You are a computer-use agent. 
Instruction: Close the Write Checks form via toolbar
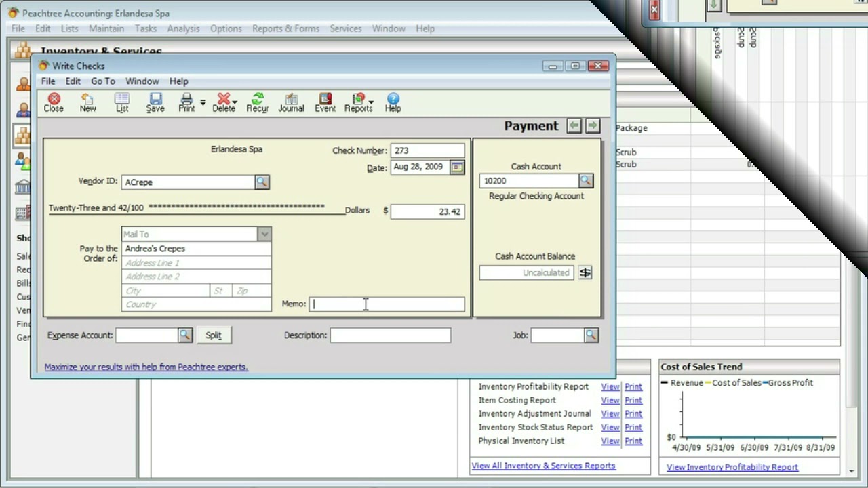pyautogui.click(x=54, y=103)
